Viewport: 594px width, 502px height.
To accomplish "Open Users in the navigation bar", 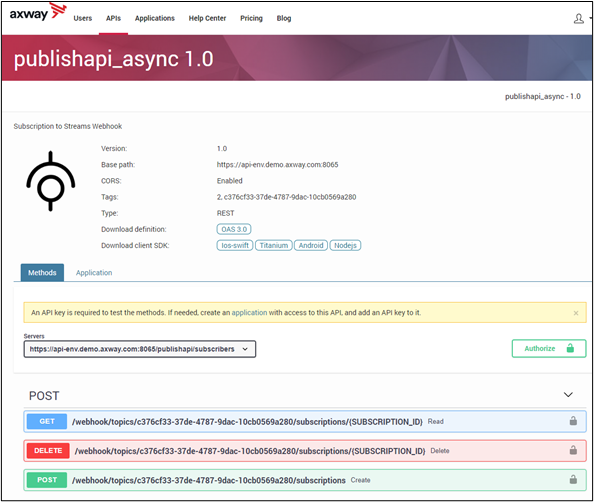I will 83,18.
